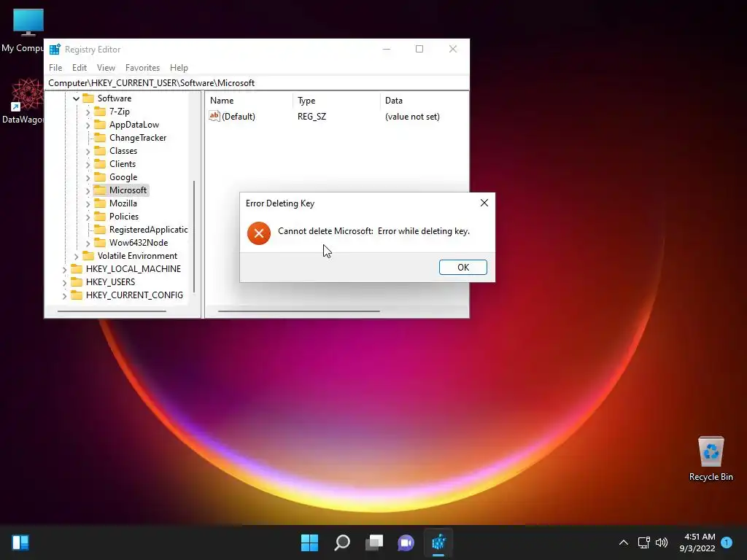Select the RegisteredApplications folder icon
This screenshot has width=747, height=560.
(100, 230)
